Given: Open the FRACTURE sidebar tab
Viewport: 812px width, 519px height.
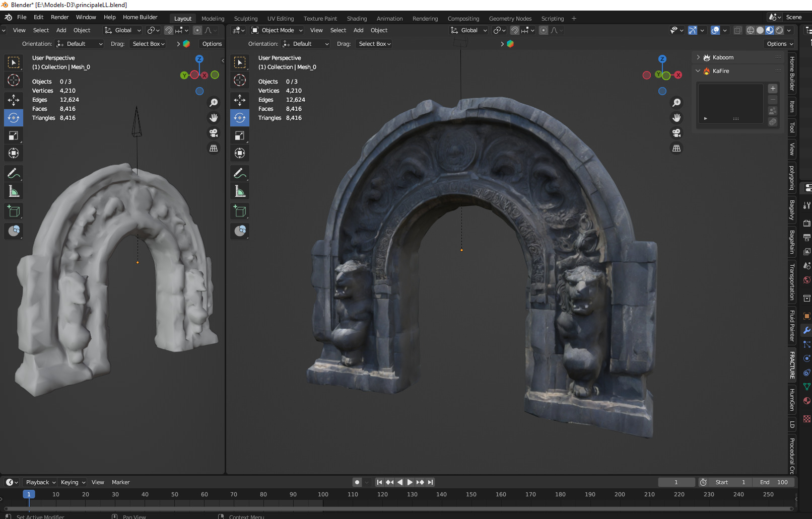Looking at the screenshot, I should (x=792, y=365).
